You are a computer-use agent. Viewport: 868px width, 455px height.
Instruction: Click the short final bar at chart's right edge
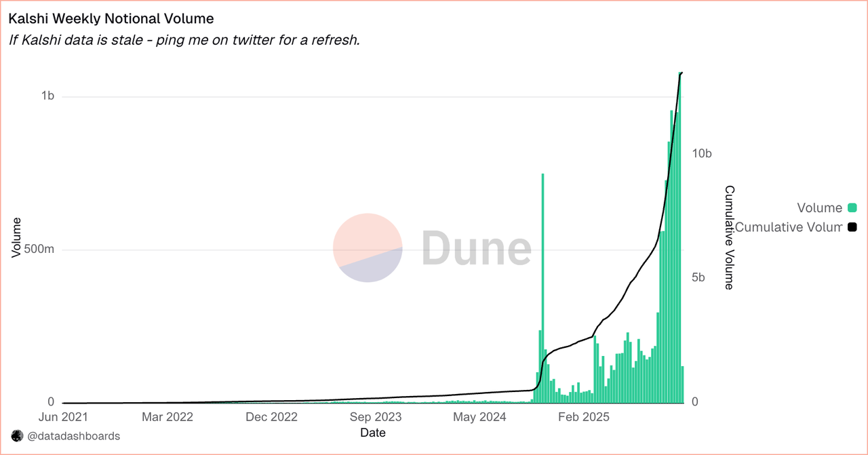(683, 384)
